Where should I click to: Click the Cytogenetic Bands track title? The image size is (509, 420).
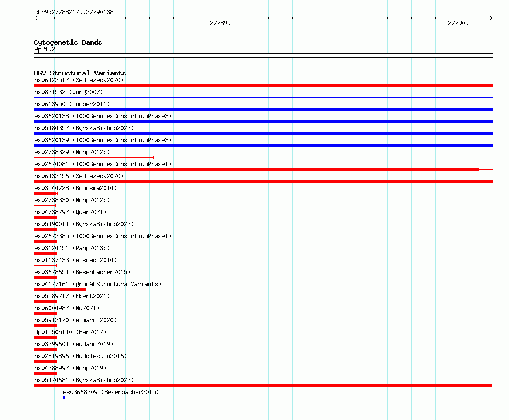(68, 42)
